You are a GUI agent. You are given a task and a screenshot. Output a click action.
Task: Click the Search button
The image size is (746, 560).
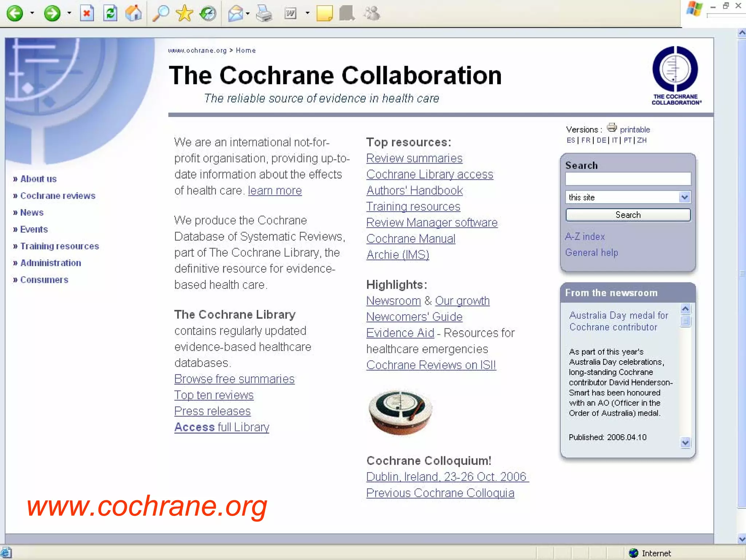click(628, 215)
